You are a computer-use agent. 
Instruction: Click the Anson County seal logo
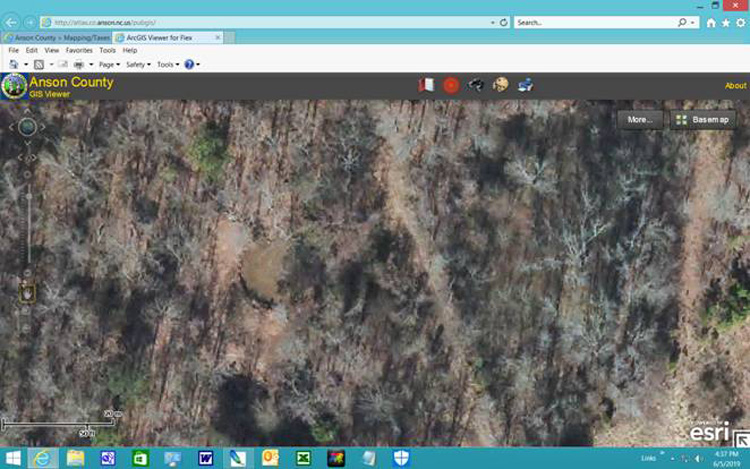pos(14,86)
